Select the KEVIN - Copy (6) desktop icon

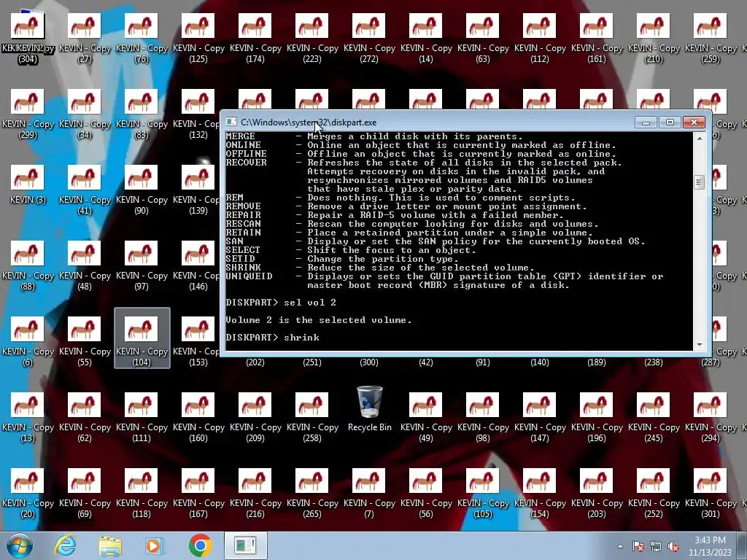(28, 341)
